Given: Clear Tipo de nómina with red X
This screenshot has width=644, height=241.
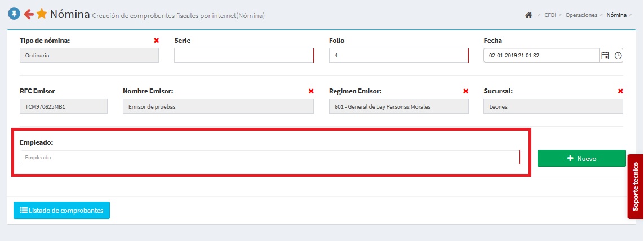Looking at the screenshot, I should (x=156, y=41).
